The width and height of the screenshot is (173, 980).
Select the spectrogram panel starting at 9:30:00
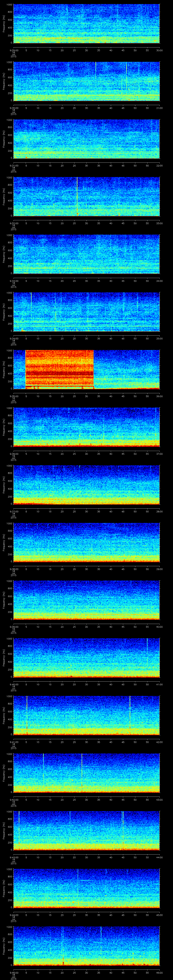(86, 81)
